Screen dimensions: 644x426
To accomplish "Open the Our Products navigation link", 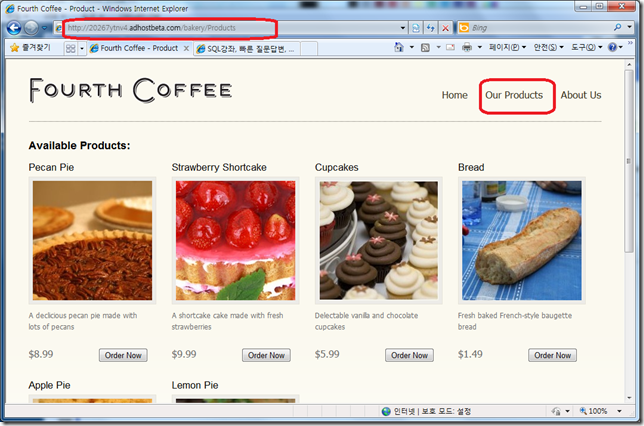I will tap(514, 95).
